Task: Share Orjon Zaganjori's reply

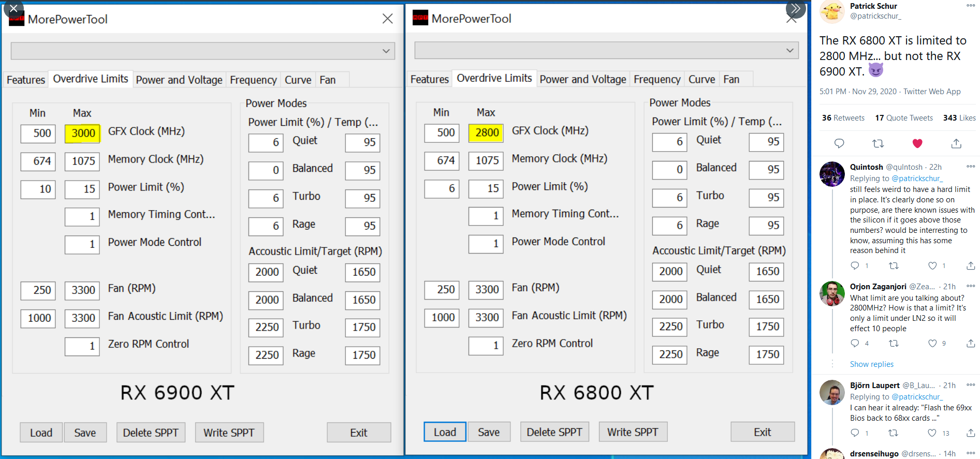Action: point(971,343)
